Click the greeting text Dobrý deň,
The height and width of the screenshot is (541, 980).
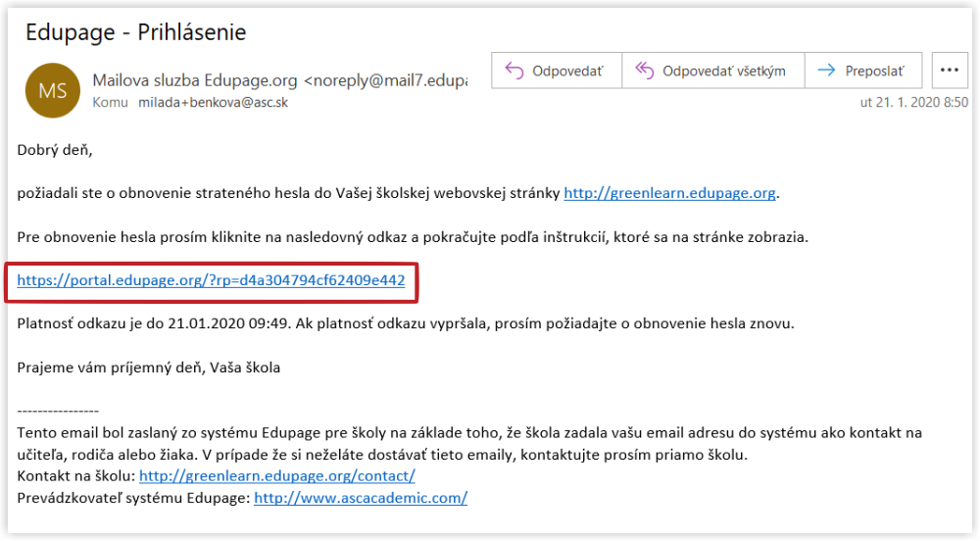coord(55,150)
